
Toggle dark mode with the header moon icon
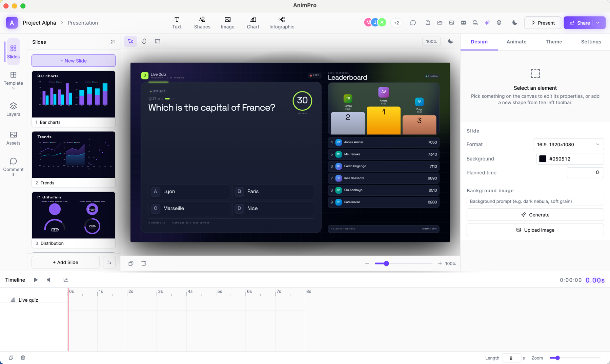pos(515,23)
